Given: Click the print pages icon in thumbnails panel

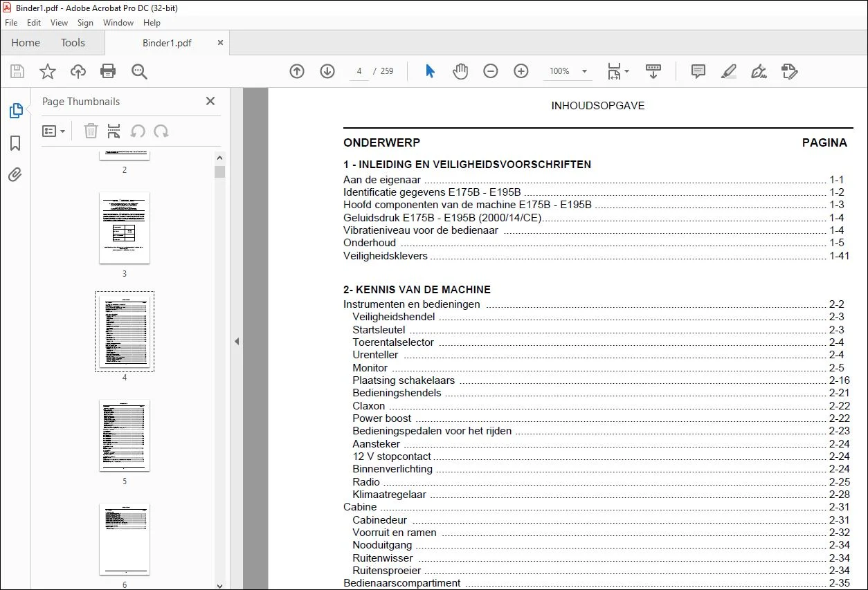Looking at the screenshot, I should (114, 131).
